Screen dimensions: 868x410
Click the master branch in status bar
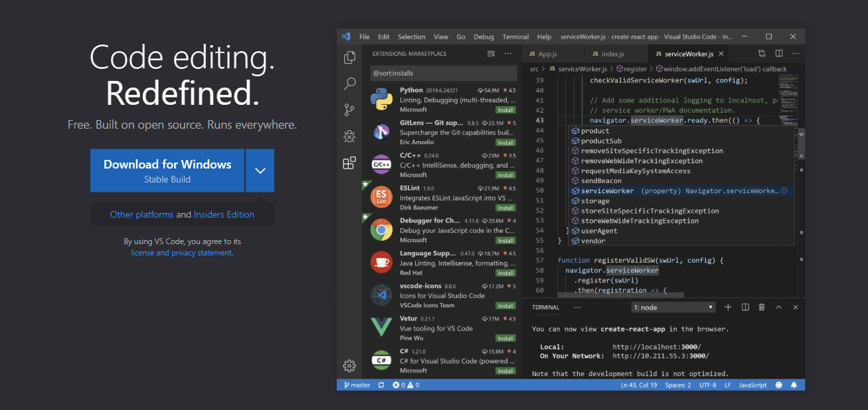(x=357, y=385)
